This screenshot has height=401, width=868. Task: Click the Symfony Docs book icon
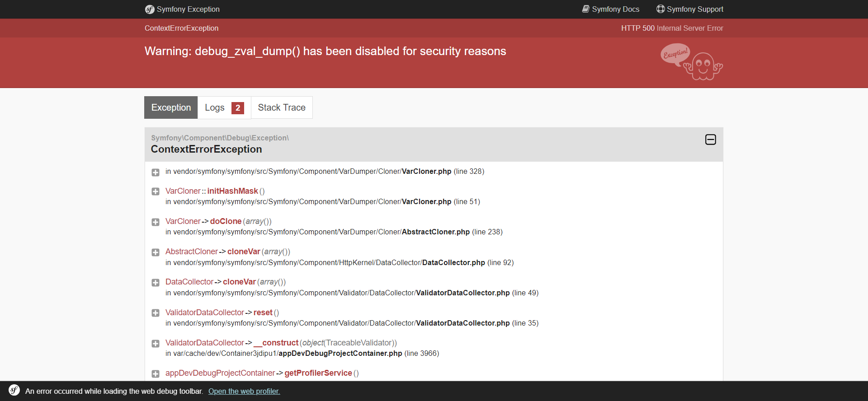click(585, 9)
